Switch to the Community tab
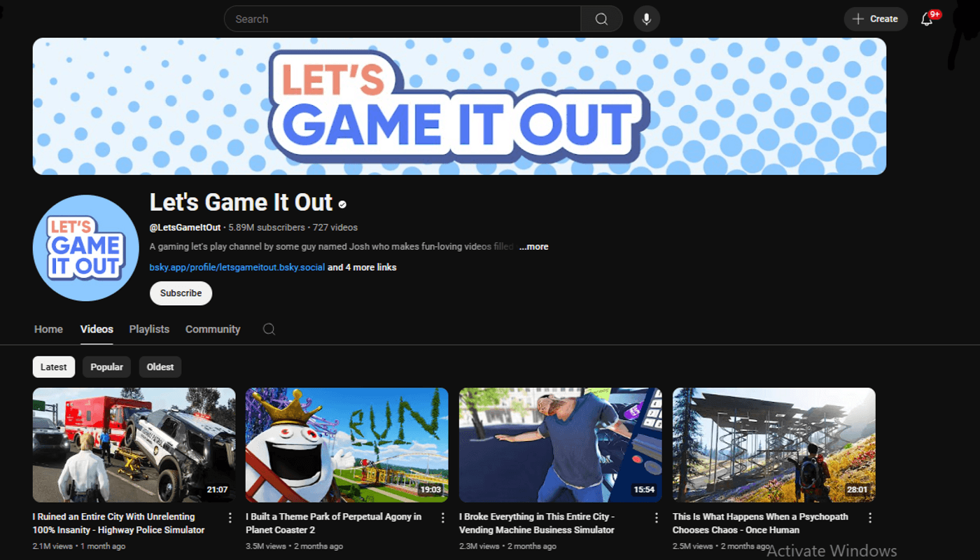The width and height of the screenshot is (980, 560). [213, 329]
